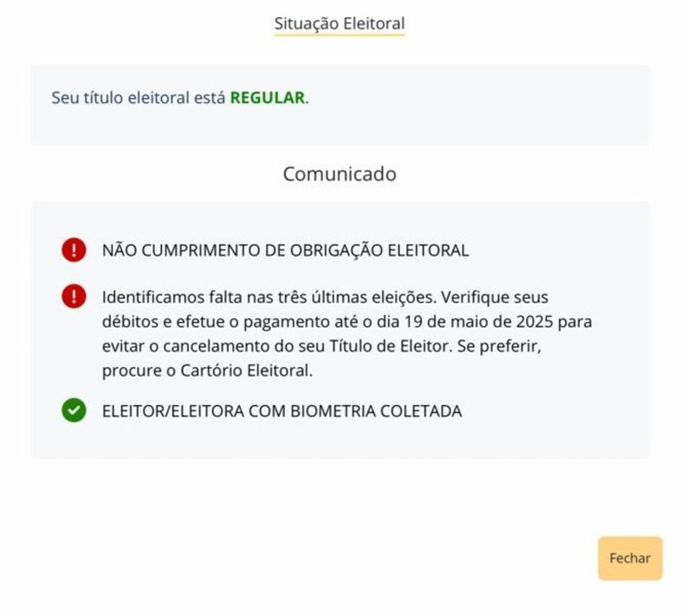Click the green REGULAR status word
This screenshot has height=616, width=684.
click(267, 98)
